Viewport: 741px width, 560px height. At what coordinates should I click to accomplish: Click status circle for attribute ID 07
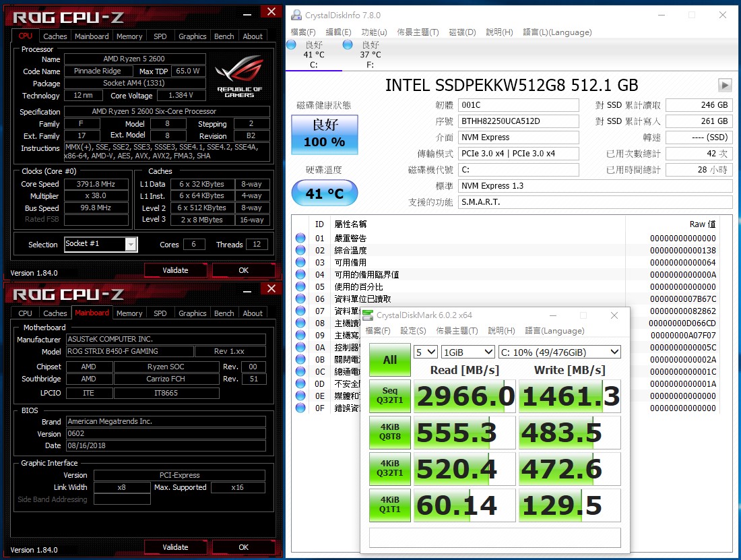(x=300, y=311)
